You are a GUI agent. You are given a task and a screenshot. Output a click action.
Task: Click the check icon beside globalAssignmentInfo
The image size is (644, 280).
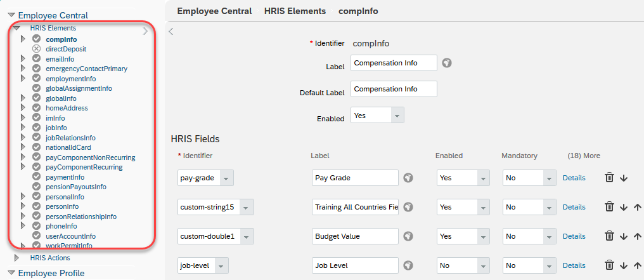(37, 88)
